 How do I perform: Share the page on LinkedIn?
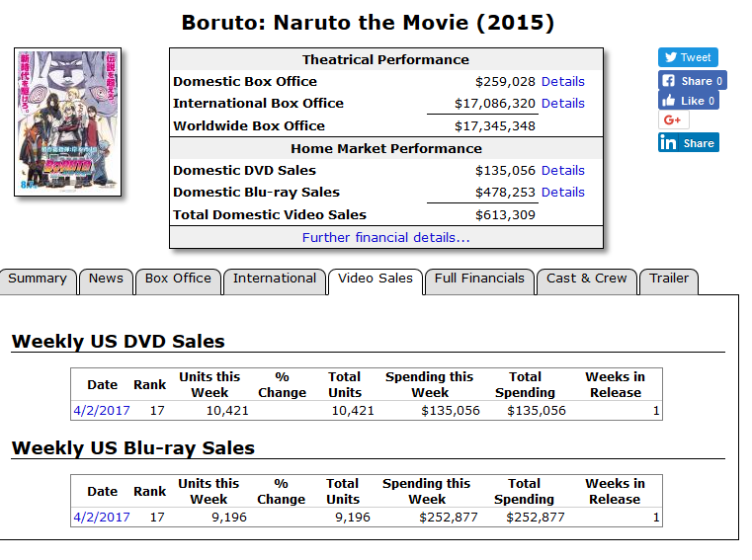coord(688,142)
